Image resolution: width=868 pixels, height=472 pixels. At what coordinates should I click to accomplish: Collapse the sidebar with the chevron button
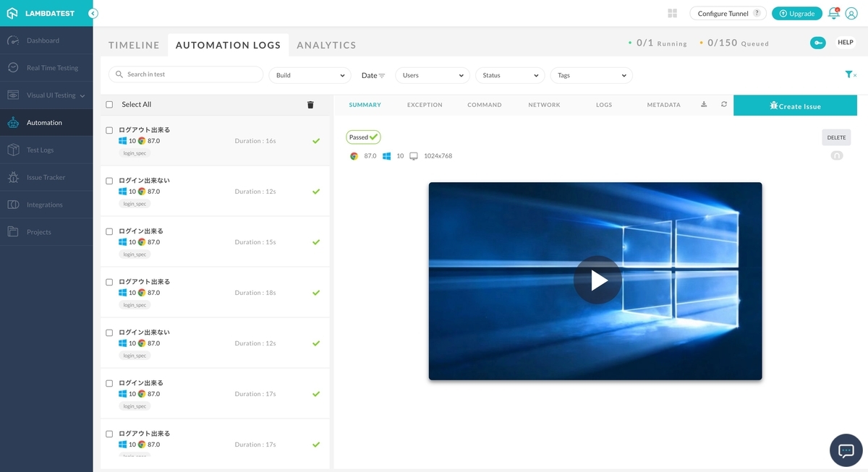click(93, 13)
